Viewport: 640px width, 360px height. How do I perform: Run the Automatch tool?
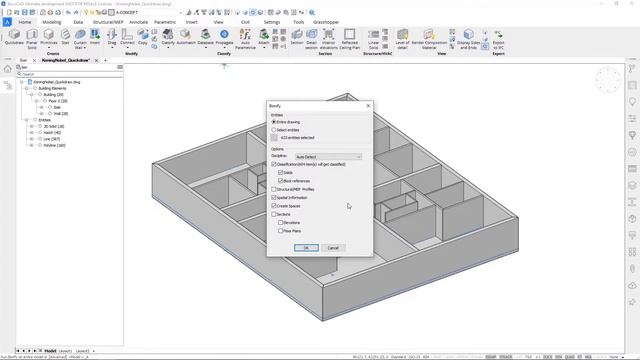(186, 37)
